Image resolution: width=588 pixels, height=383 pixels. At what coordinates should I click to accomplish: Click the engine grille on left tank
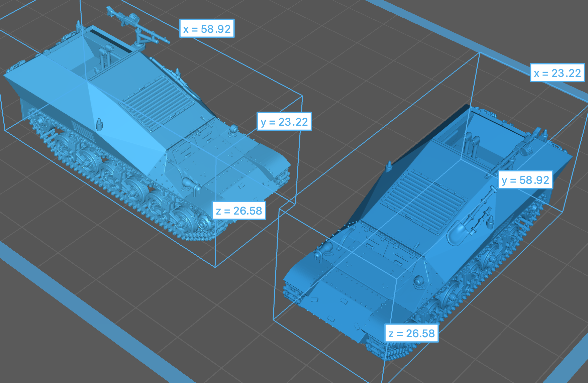pos(157,100)
